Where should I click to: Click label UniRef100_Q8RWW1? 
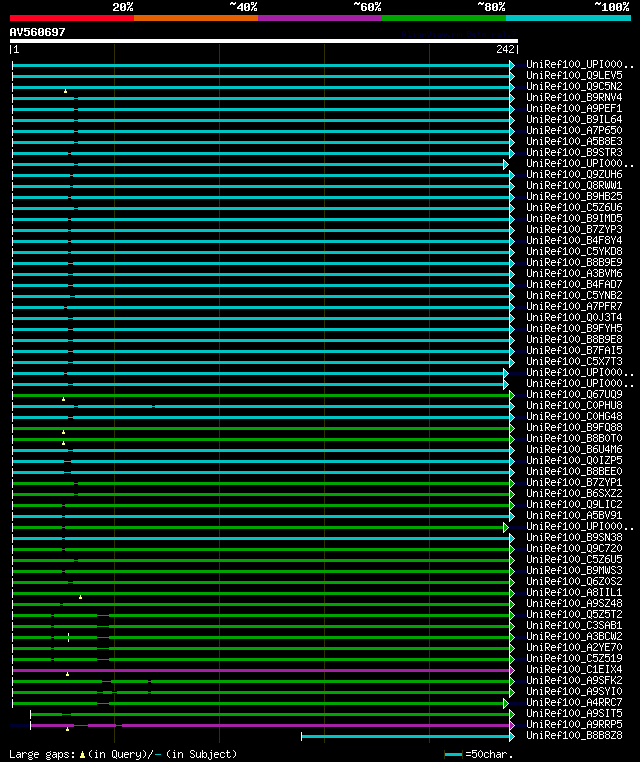tap(574, 186)
